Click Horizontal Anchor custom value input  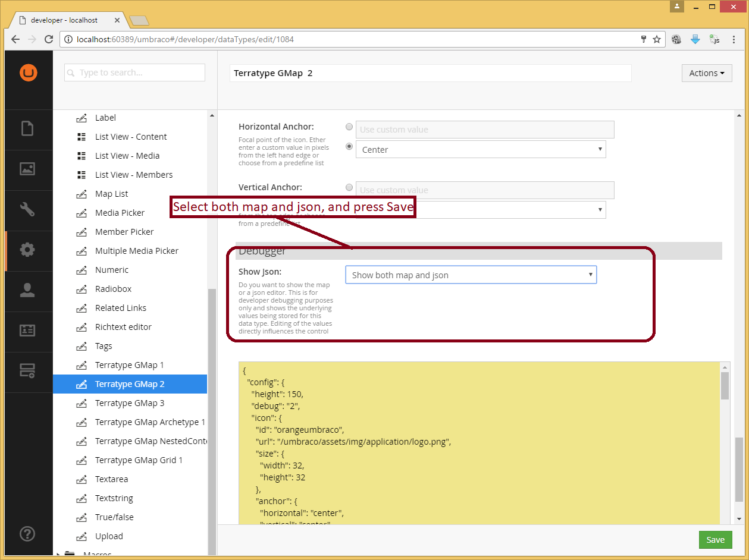tap(485, 130)
